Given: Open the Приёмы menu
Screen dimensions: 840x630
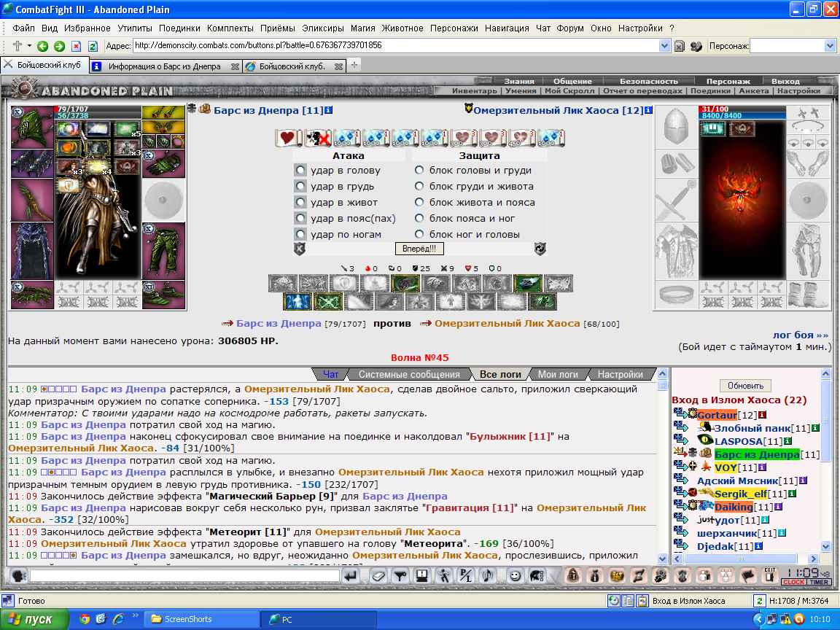Looking at the screenshot, I should (x=278, y=28).
